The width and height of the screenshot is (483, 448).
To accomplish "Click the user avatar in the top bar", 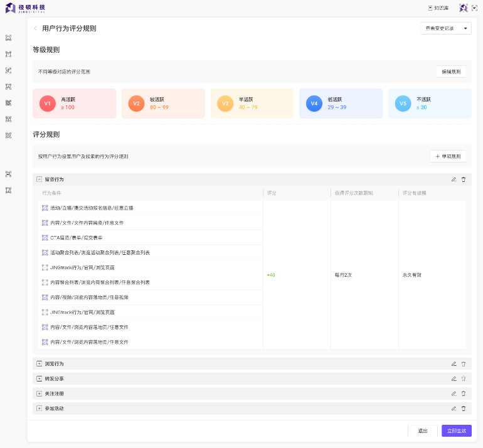I will (x=464, y=8).
